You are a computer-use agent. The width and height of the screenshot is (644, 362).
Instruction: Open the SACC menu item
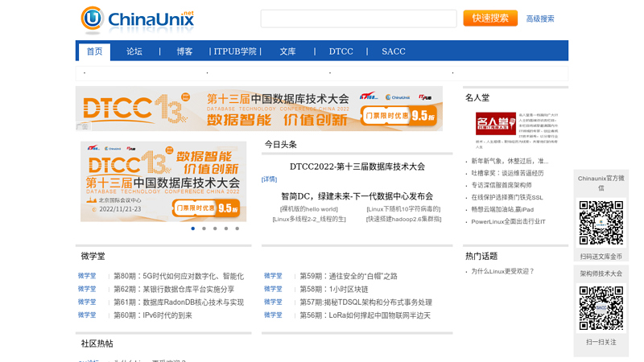pos(394,51)
